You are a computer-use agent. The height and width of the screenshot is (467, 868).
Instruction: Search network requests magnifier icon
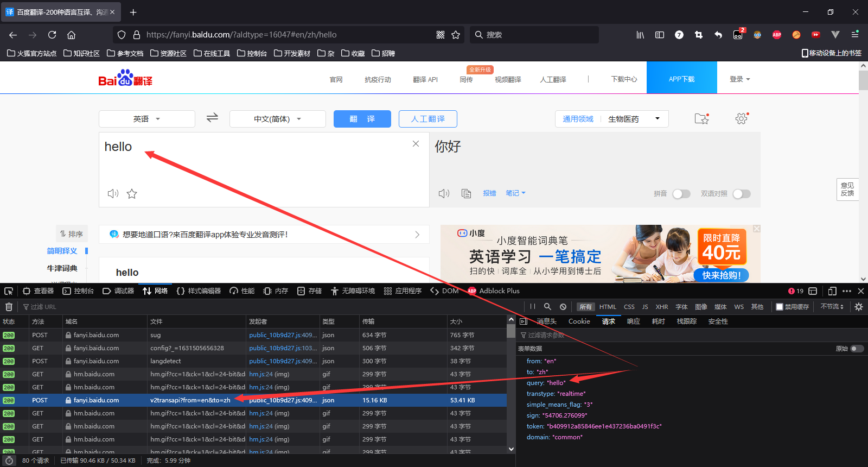[x=547, y=307]
